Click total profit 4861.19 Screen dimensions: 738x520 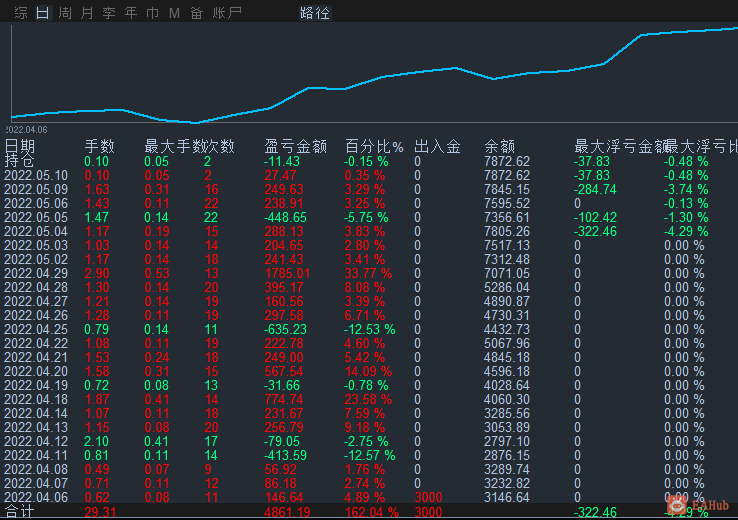click(x=287, y=512)
